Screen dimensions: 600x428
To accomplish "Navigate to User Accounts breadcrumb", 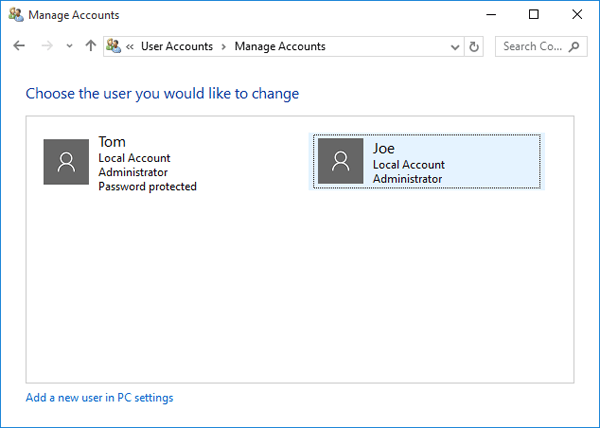I will [x=177, y=46].
